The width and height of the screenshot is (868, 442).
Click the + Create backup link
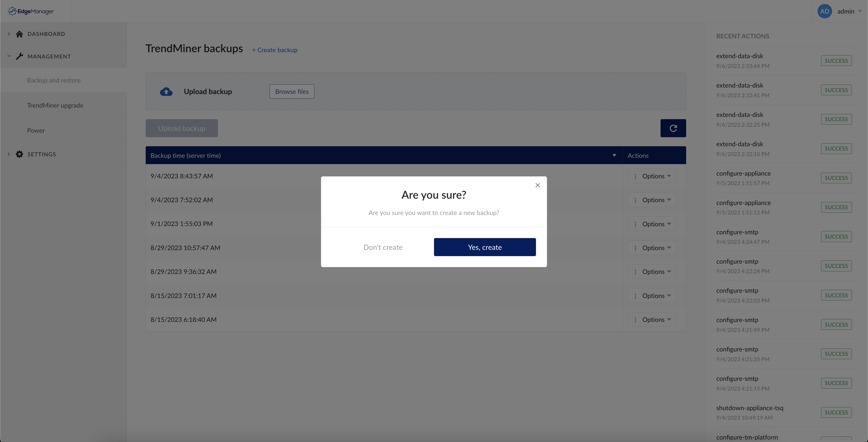point(275,50)
